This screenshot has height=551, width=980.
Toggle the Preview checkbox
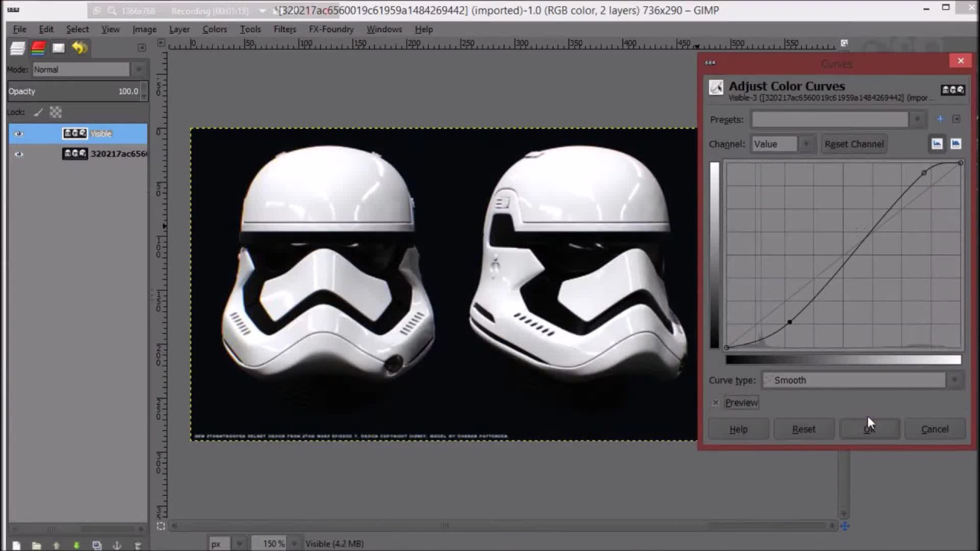click(716, 403)
